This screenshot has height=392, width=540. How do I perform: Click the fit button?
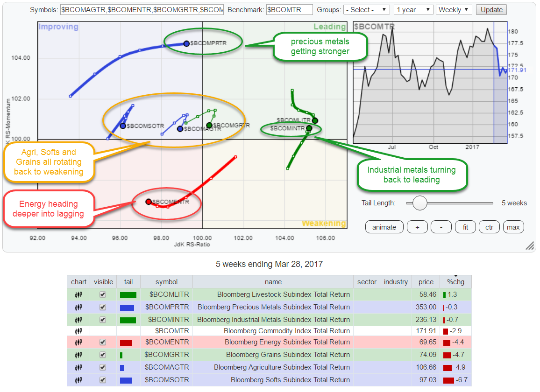465,227
